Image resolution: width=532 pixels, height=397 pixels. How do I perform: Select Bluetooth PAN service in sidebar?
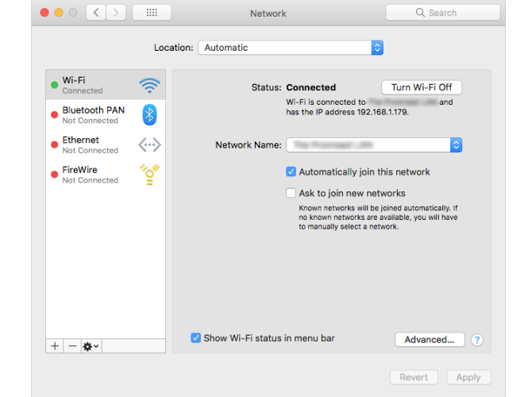(106, 114)
